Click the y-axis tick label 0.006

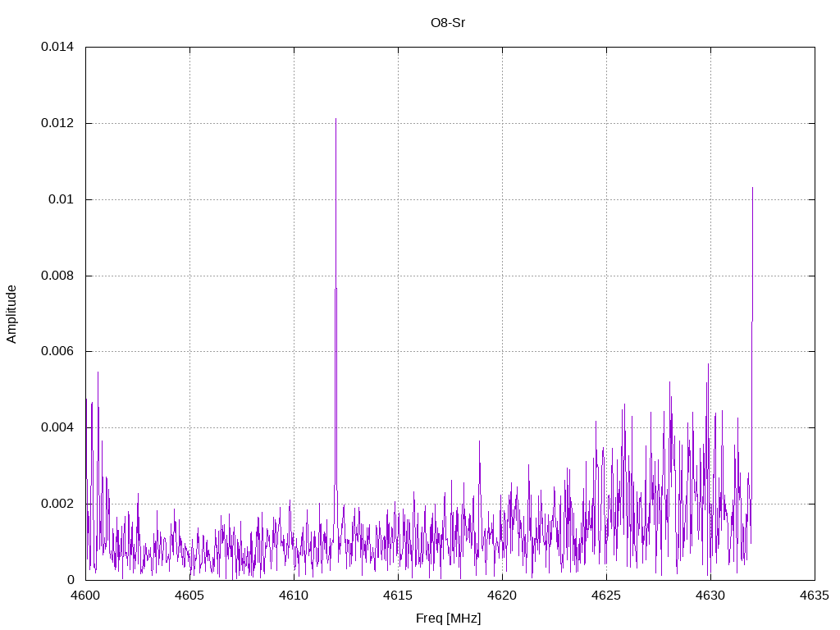pos(57,351)
